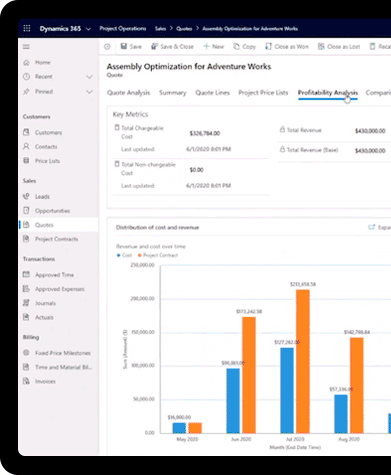Open the Dynamics 365 dropdown arrow
Screen dimensions: 391x475
point(88,29)
